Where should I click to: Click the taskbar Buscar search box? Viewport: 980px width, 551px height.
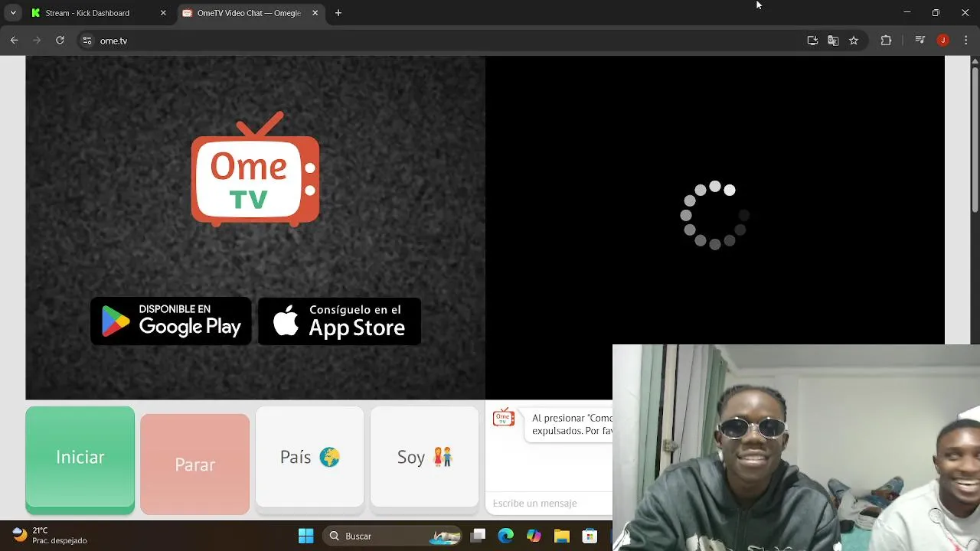point(392,536)
